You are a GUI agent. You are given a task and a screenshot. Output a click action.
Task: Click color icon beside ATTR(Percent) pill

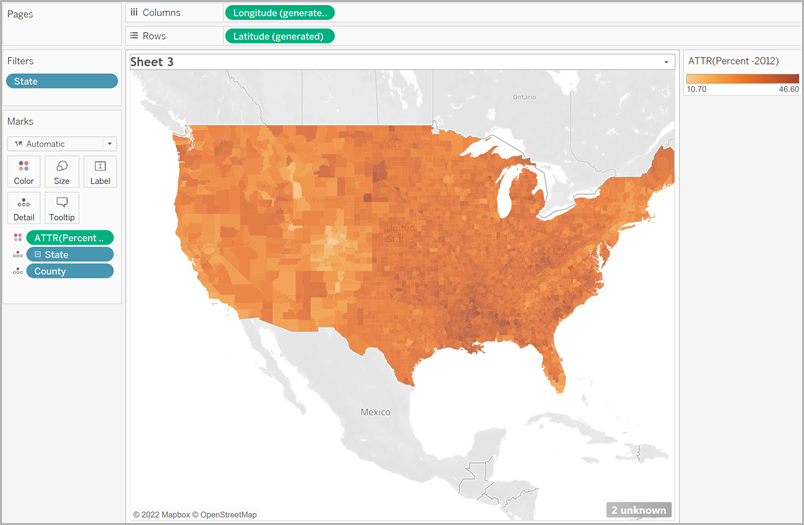tap(17, 238)
